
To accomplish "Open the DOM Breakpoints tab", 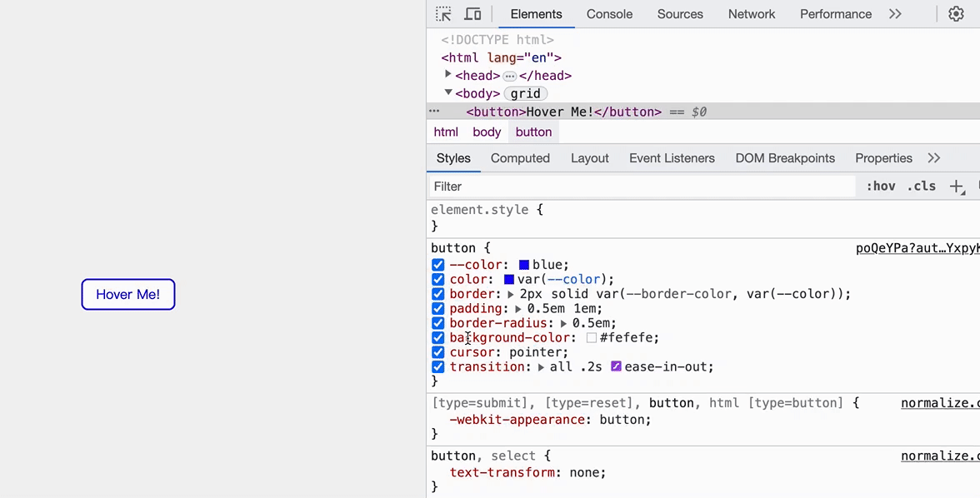I will (785, 158).
